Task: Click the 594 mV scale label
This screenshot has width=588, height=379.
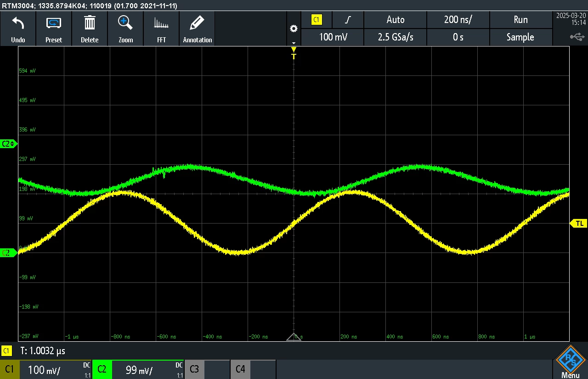Action: [27, 71]
